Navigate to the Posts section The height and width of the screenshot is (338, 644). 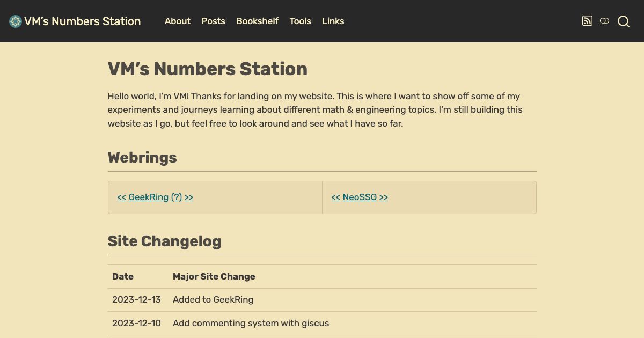tap(213, 21)
